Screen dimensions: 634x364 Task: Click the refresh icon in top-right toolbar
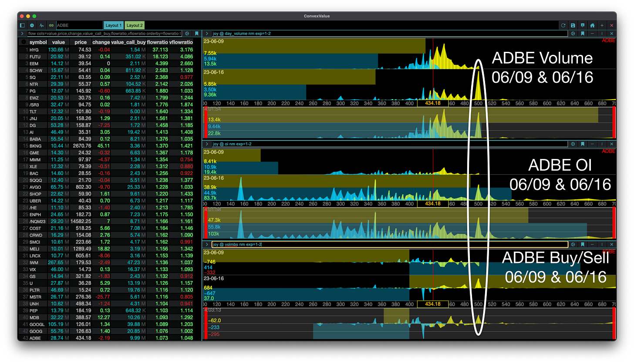pyautogui.click(x=563, y=26)
